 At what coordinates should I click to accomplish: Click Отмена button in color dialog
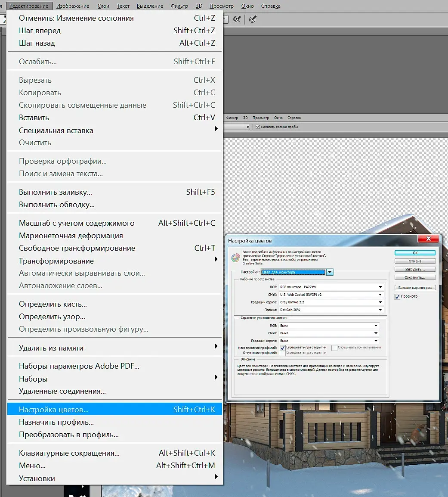pos(415,261)
